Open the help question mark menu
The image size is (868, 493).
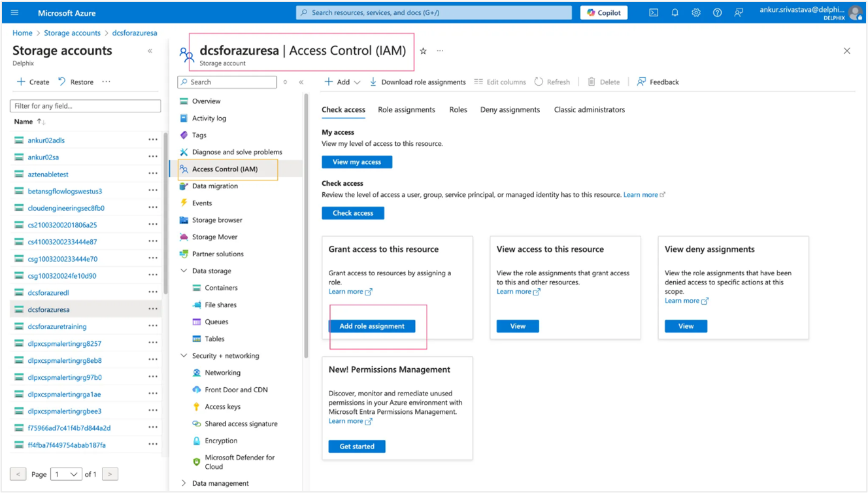(717, 12)
